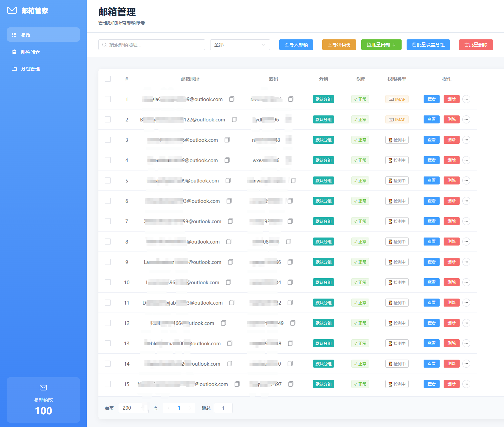Open 总览 in the sidebar
This screenshot has height=427, width=504.
click(x=43, y=35)
